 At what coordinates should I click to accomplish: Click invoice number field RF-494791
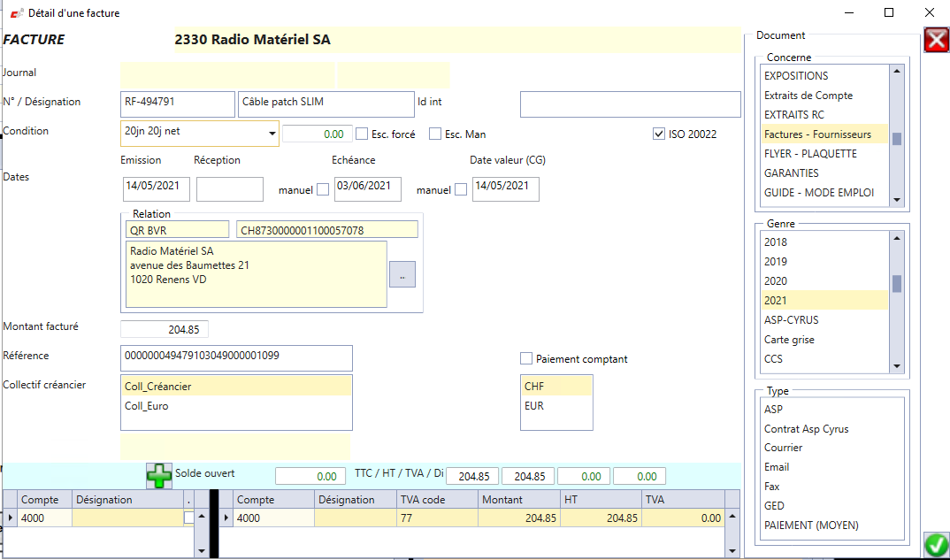178,104
